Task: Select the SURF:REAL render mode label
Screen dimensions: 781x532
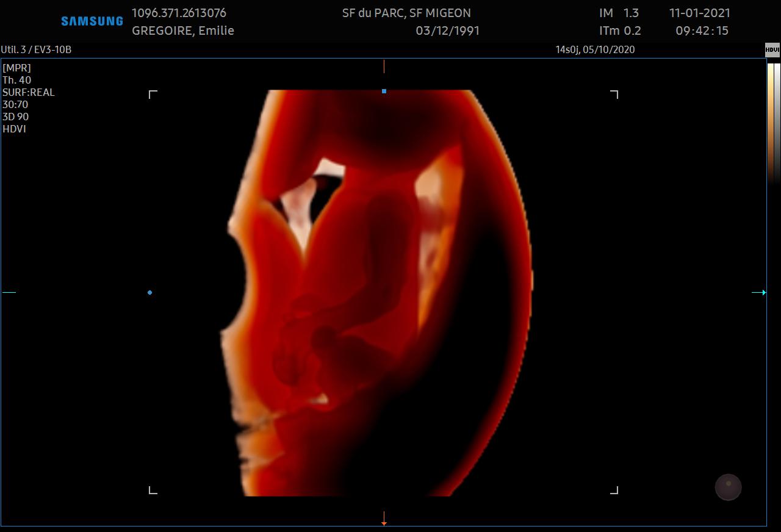Action: [x=29, y=92]
